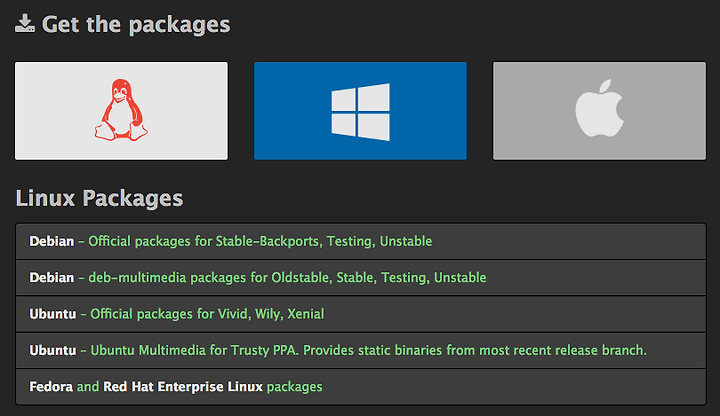Choose the gray macOS packages tile
This screenshot has width=720, height=416.
pyautogui.click(x=599, y=111)
